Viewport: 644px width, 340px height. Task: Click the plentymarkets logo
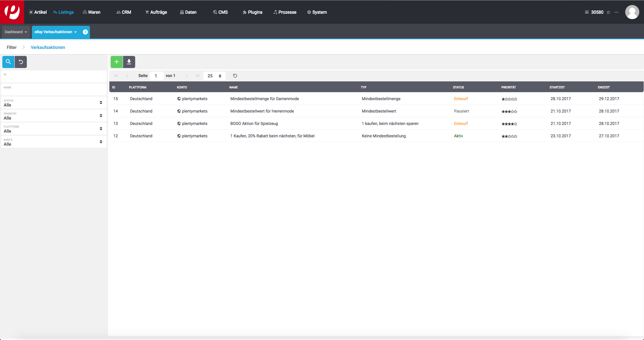pyautogui.click(x=12, y=12)
